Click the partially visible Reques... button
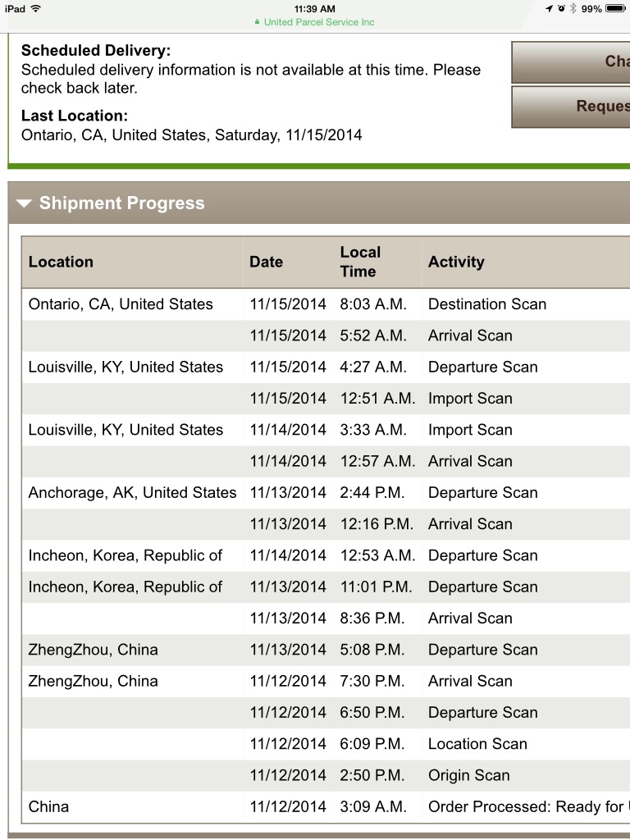630x840 pixels. (x=571, y=107)
